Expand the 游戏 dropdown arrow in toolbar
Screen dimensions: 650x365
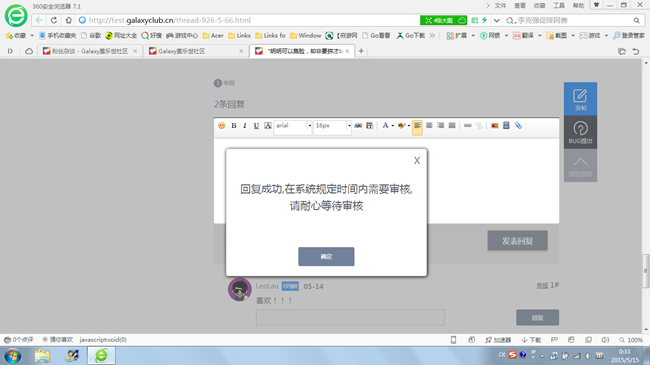click(x=606, y=36)
